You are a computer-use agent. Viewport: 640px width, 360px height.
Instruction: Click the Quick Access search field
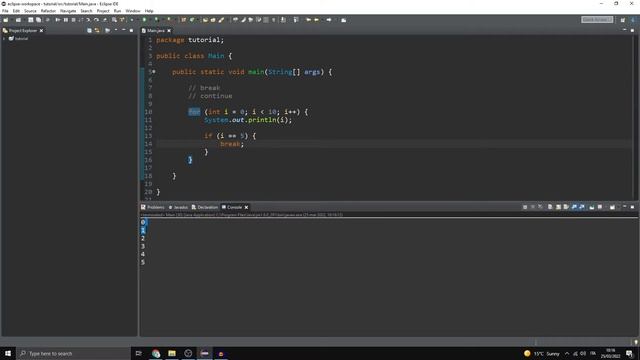pos(597,20)
